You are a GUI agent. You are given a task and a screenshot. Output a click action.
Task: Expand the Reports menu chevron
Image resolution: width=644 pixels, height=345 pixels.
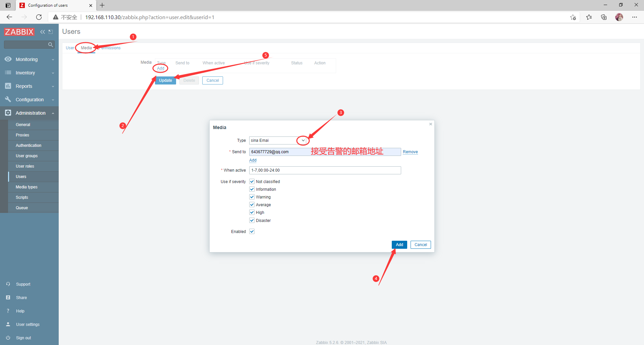click(53, 87)
